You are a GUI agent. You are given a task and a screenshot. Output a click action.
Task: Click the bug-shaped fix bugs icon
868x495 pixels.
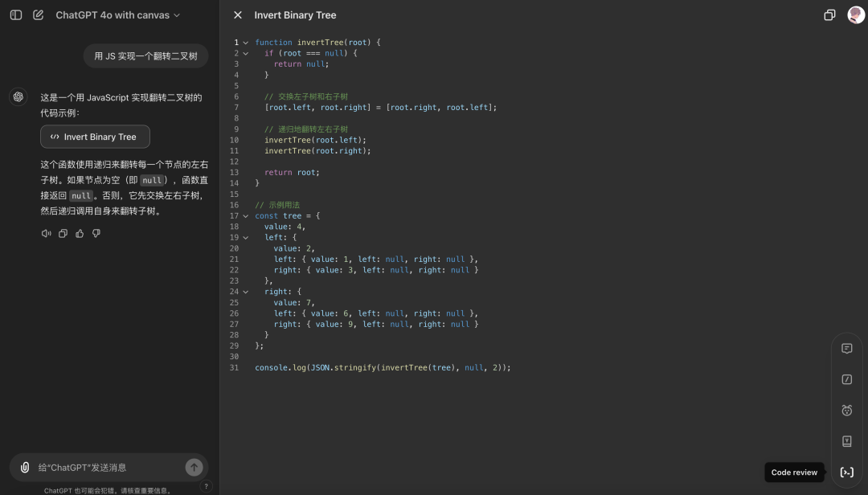(846, 411)
